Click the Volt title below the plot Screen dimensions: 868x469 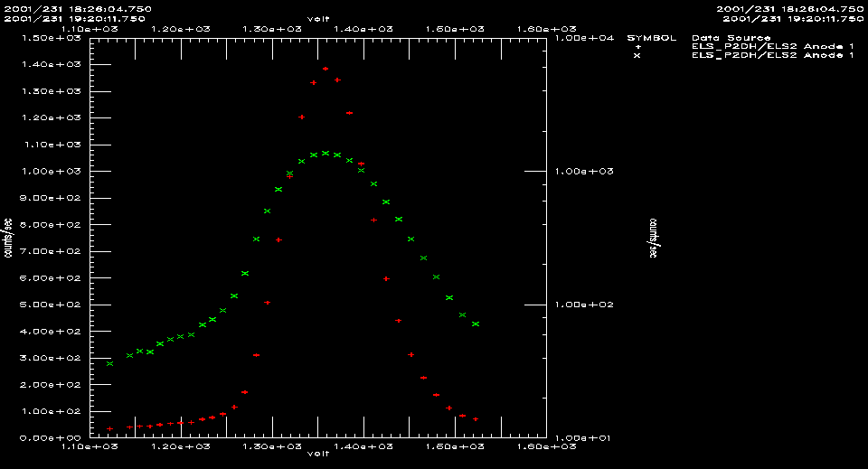tap(318, 454)
